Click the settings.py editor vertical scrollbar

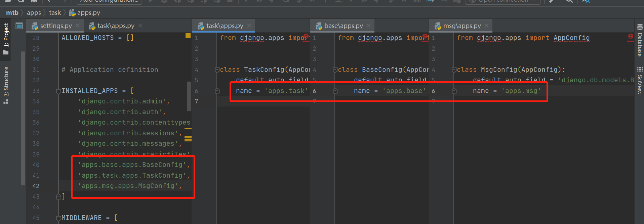pos(189,96)
